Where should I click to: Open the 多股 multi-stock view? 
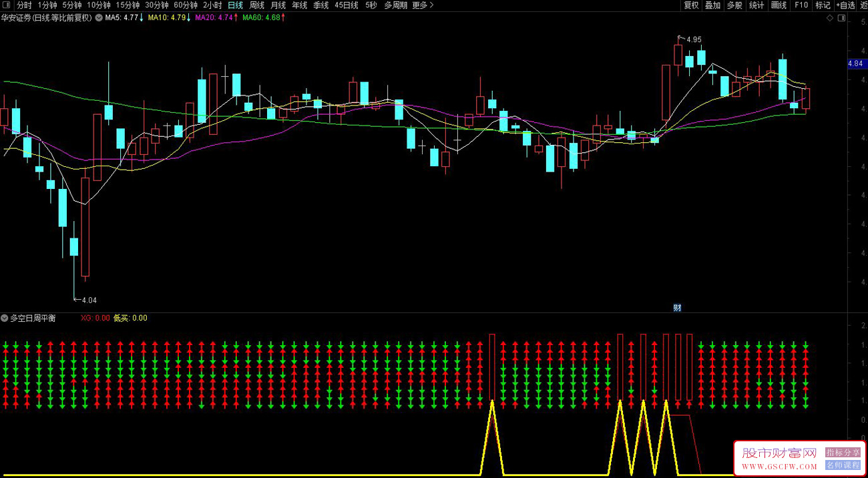coord(734,5)
